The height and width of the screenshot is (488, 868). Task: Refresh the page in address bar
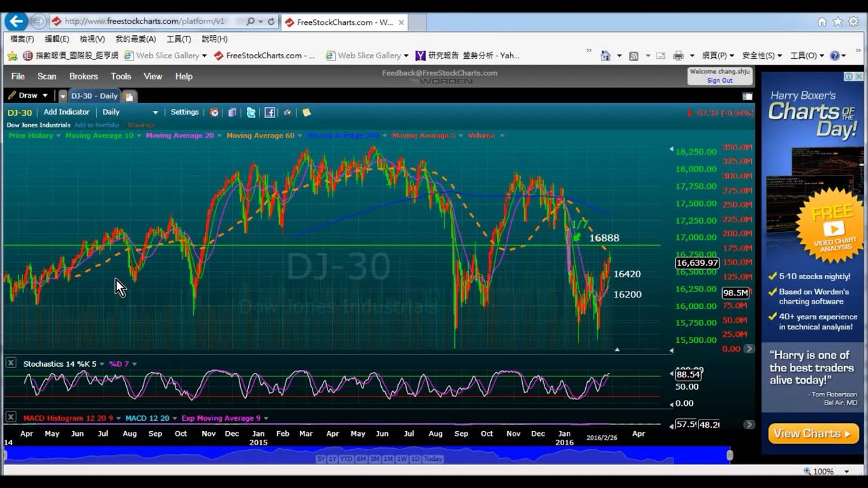coord(271,22)
